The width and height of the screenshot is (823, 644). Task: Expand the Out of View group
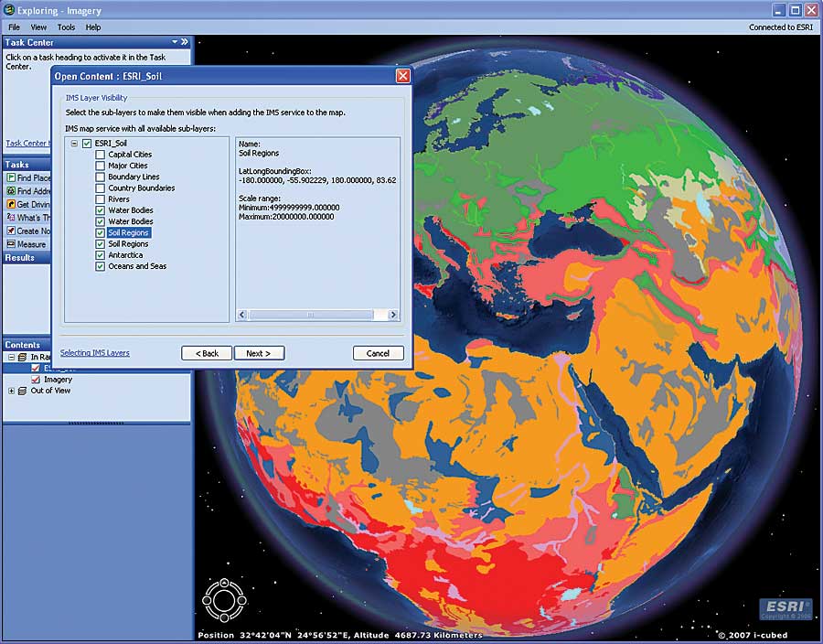pos(11,391)
